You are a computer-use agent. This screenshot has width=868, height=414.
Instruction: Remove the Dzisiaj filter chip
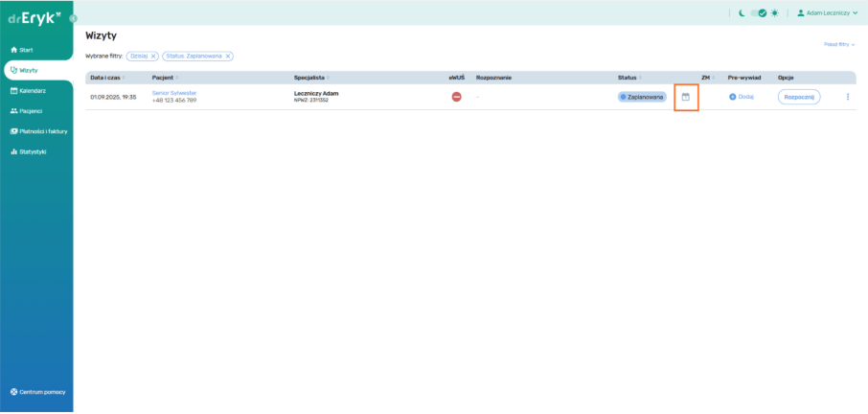(153, 56)
